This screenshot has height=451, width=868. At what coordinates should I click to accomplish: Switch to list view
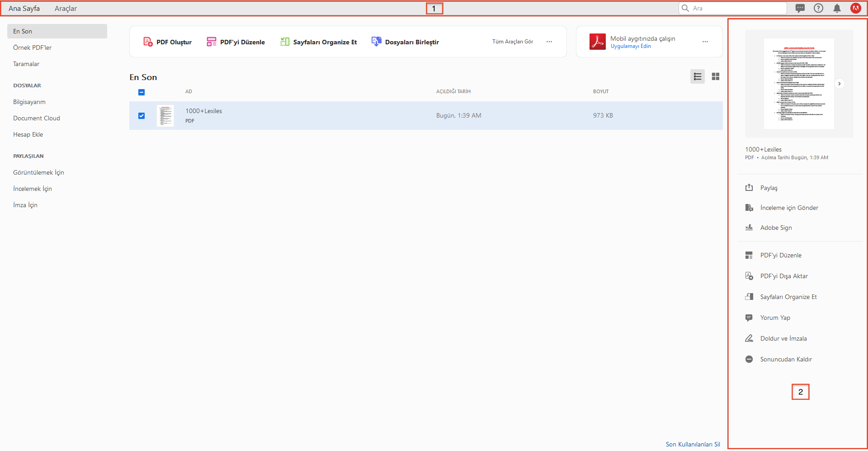698,76
